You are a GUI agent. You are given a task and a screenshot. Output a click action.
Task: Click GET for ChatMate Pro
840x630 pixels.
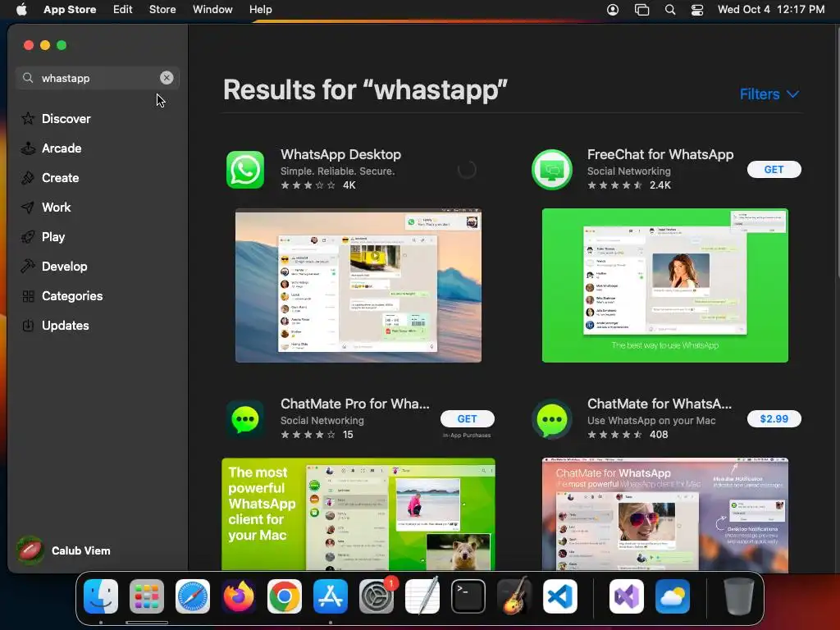coord(467,419)
